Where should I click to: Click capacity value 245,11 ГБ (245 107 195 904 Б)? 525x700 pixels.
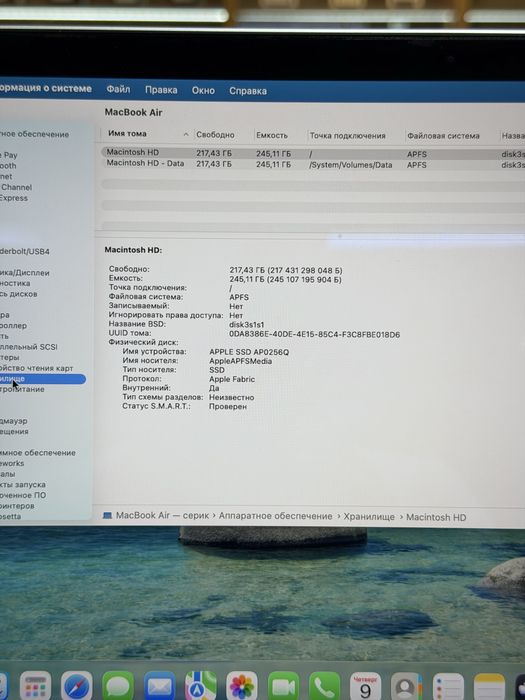point(286,279)
